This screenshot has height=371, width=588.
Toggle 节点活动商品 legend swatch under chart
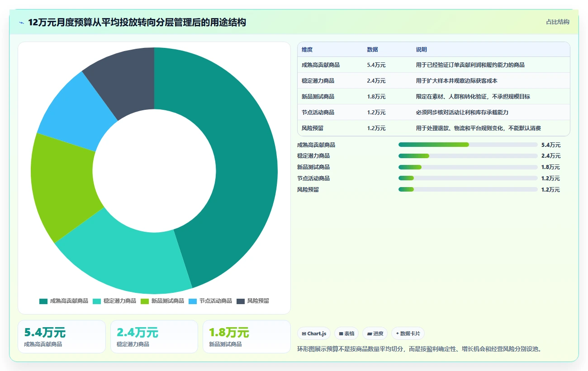click(193, 301)
